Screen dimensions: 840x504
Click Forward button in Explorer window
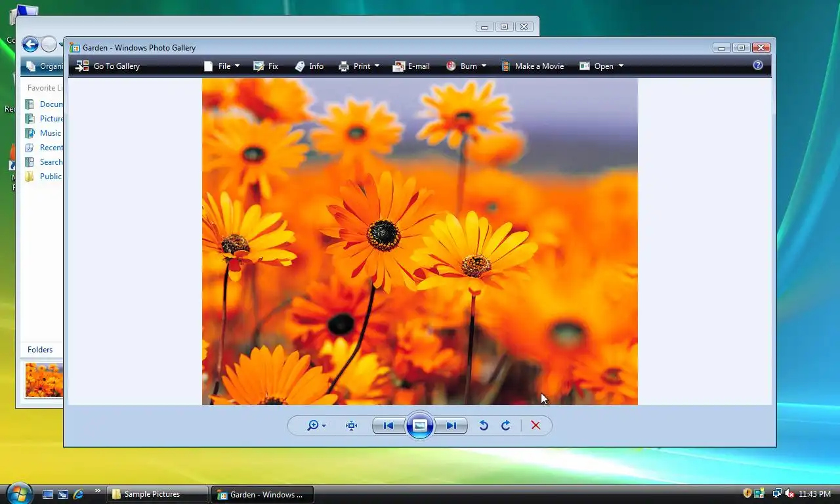[49, 44]
